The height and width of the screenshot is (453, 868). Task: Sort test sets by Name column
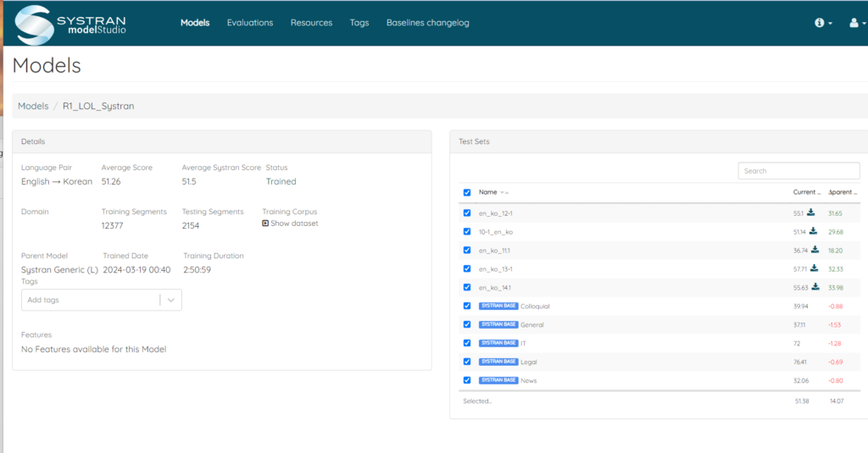[x=488, y=192]
